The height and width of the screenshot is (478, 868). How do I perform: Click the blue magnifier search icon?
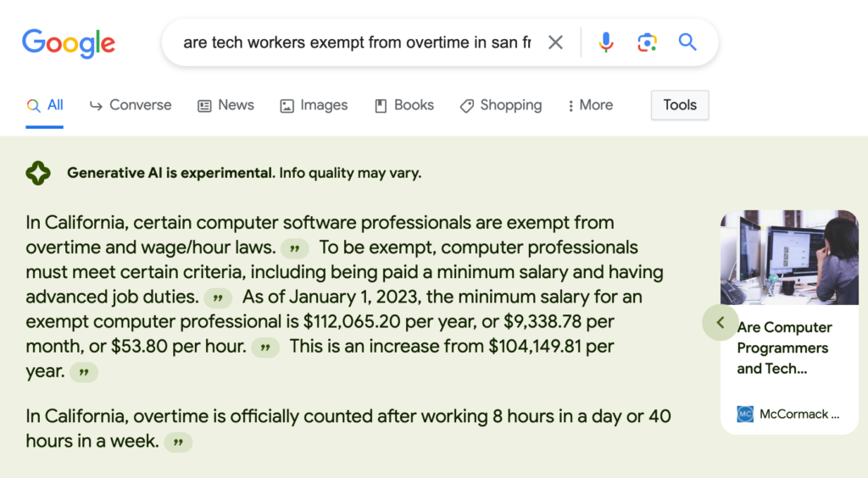point(687,42)
